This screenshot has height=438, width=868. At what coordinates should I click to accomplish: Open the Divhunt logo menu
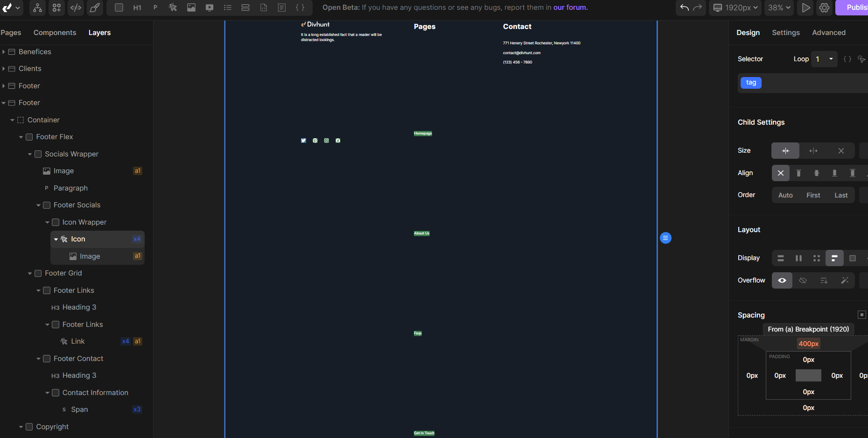(11, 7)
